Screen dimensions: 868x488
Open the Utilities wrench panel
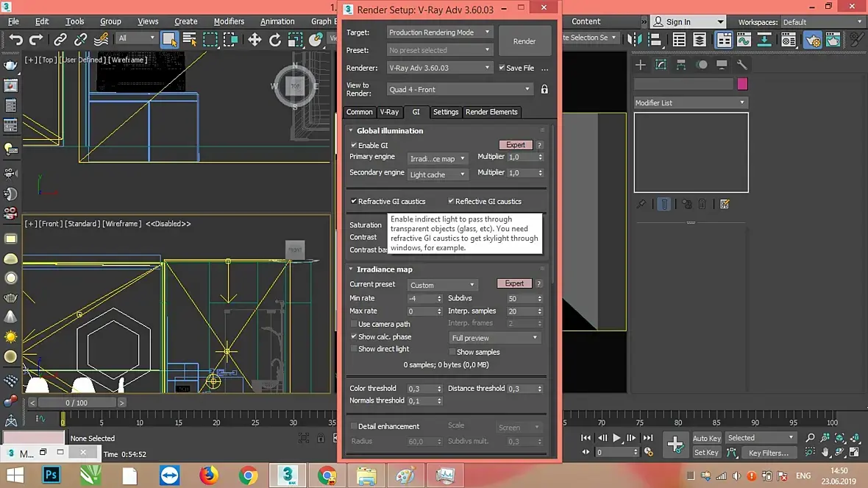[x=741, y=65]
